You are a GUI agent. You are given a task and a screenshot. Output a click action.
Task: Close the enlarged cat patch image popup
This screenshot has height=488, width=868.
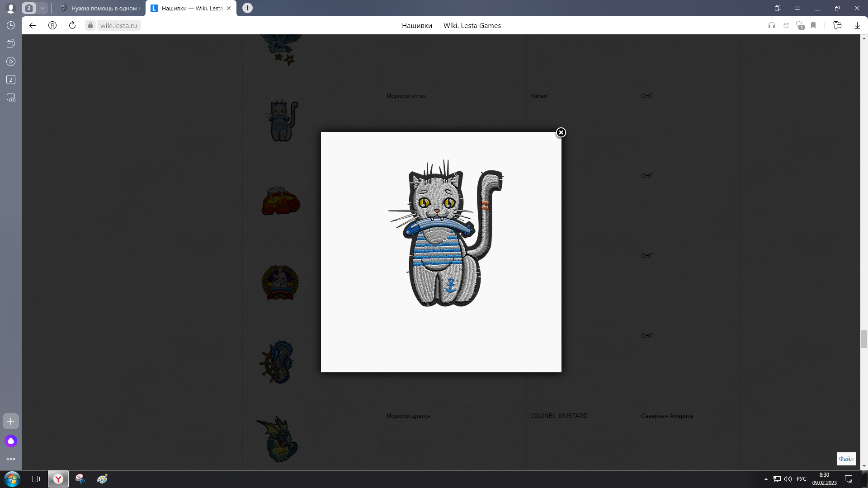coord(561,132)
